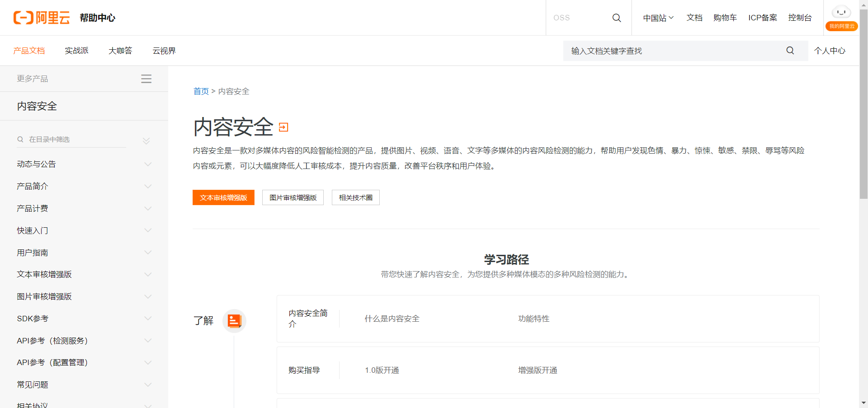The width and height of the screenshot is (868, 408).
Task: Expand the SDK参考 section
Action: [147, 319]
